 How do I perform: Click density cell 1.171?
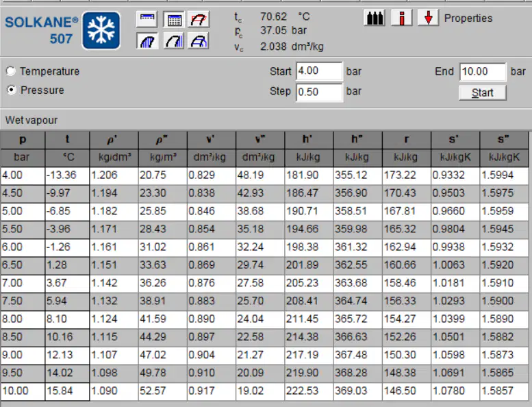114,229
